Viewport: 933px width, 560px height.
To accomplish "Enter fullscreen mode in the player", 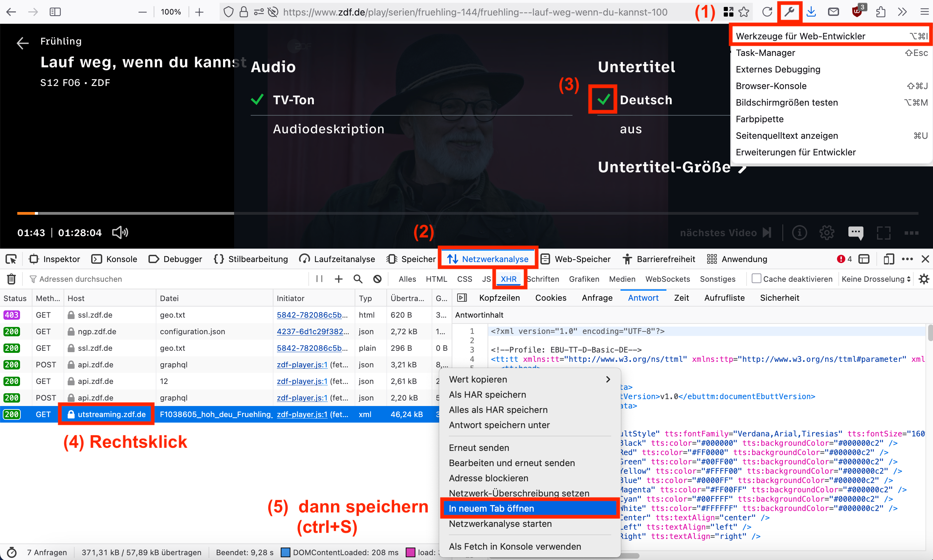I will tap(884, 233).
